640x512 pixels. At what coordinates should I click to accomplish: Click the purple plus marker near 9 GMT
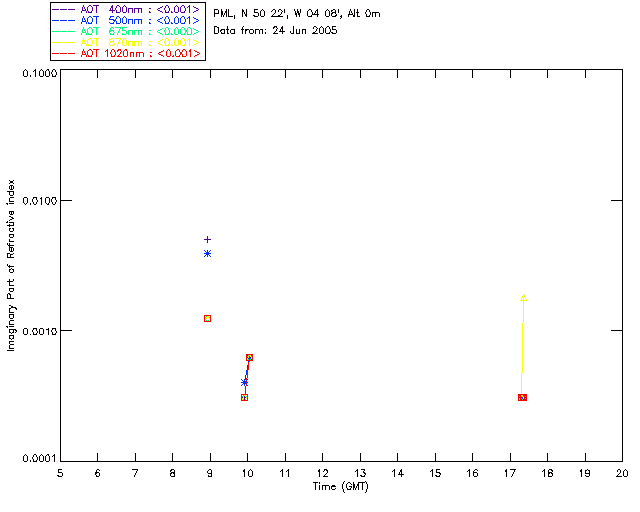(207, 240)
